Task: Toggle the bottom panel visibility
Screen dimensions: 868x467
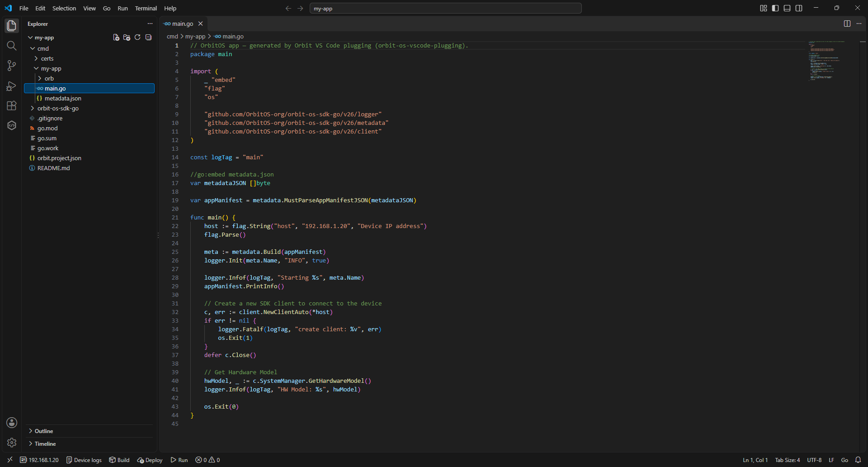Action: point(787,8)
